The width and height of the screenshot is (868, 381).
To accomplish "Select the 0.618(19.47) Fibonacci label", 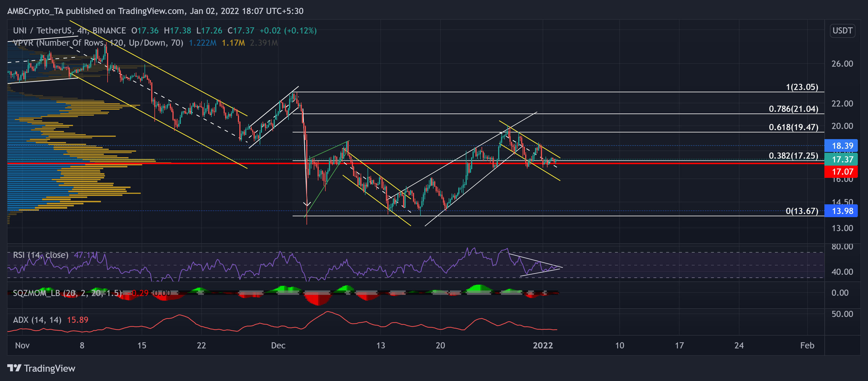I will click(x=793, y=127).
